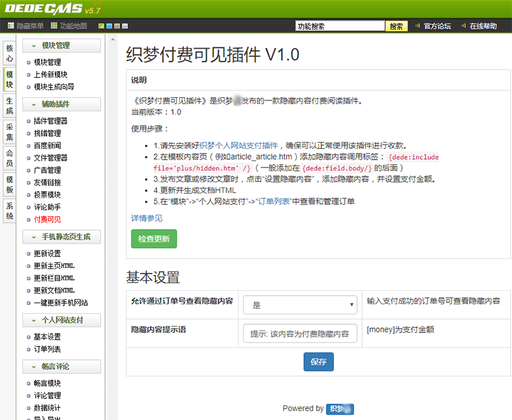Open the 是 dropdown for order visibility
The image size is (512, 420).
[299, 304]
